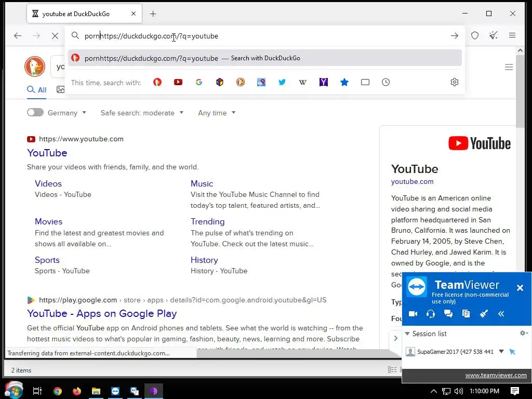
Task: Search this time with Wikipedia icon
Action: point(303,82)
